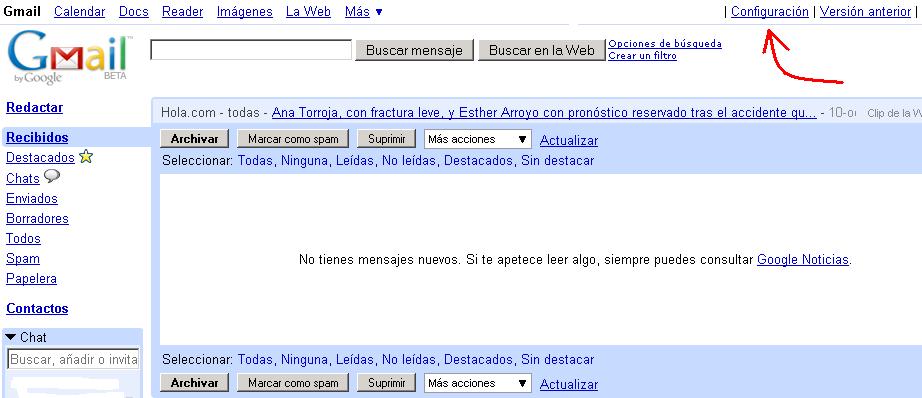Click Crear un filtro link
Screen dimensions: 922x398
click(x=642, y=56)
